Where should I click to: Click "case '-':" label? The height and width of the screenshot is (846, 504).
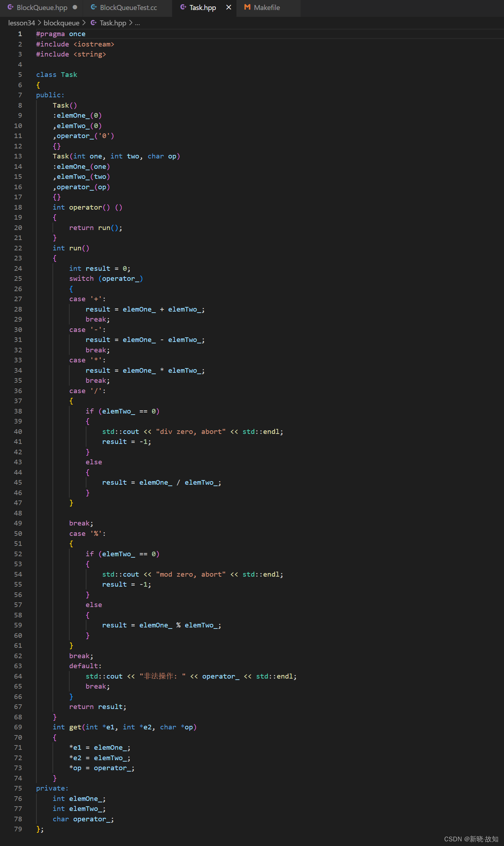pyautogui.click(x=88, y=330)
